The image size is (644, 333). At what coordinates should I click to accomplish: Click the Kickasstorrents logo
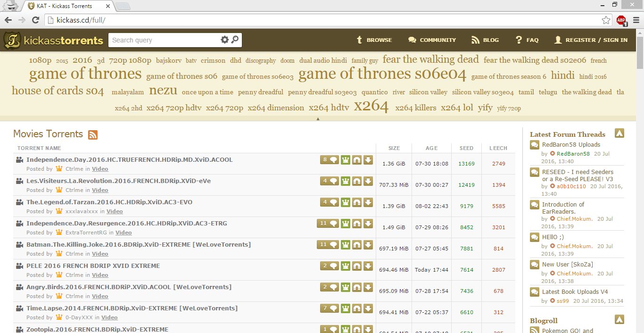[53, 40]
